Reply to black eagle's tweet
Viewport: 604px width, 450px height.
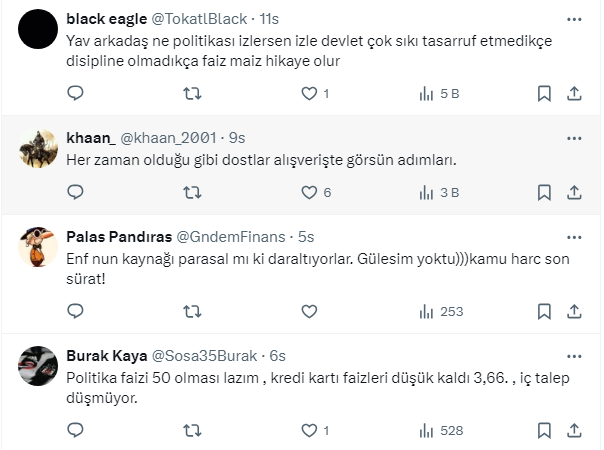click(75, 94)
